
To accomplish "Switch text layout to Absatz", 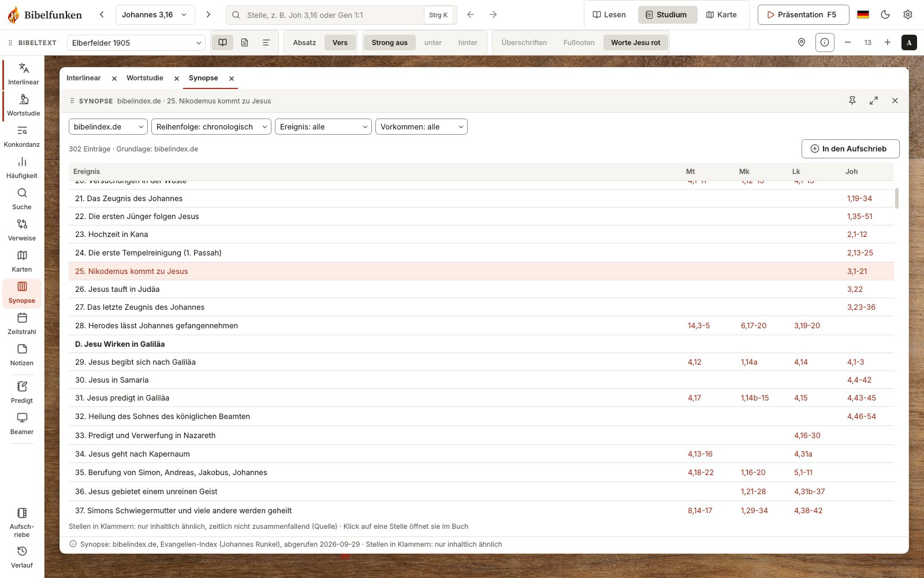I will (x=304, y=42).
